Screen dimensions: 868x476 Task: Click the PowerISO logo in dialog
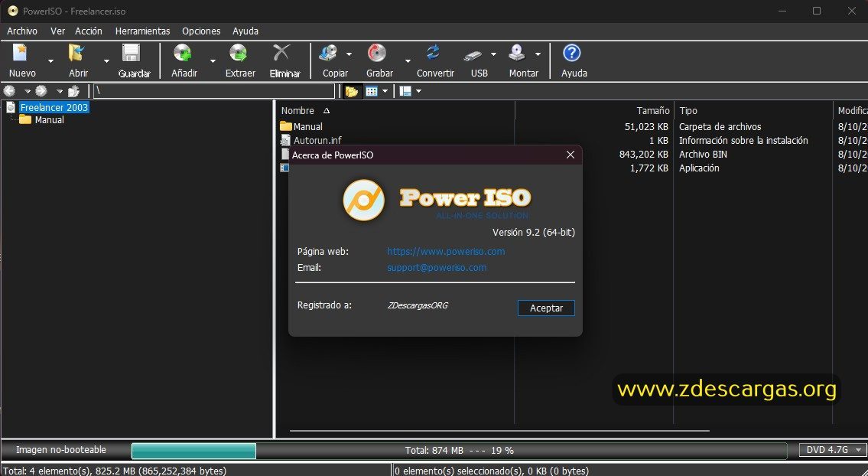[364, 200]
